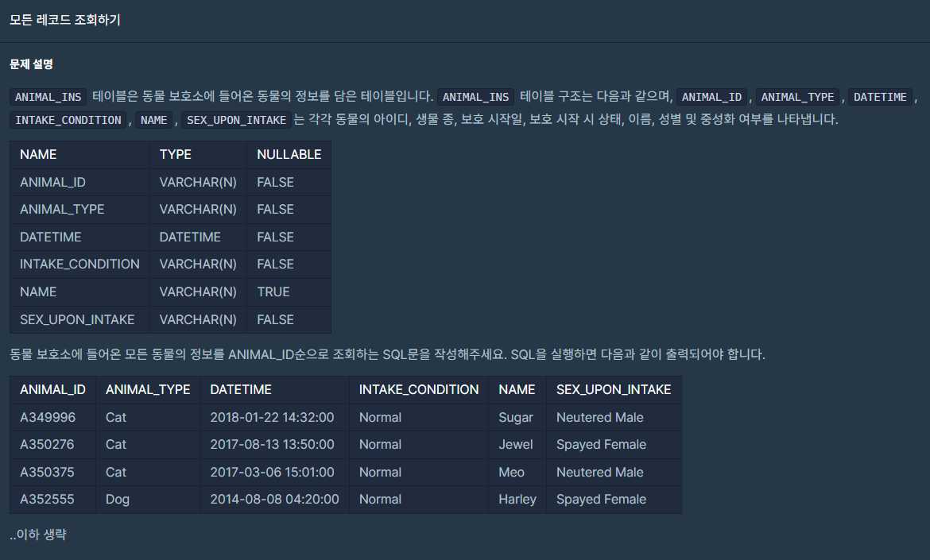The width and height of the screenshot is (930, 560).
Task: Click the INTAKE_CONDITION header in result table
Action: click(419, 389)
